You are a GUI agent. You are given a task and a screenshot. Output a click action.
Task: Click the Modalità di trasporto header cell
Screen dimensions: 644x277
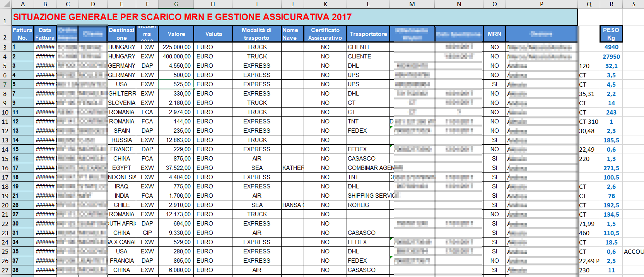(x=256, y=34)
